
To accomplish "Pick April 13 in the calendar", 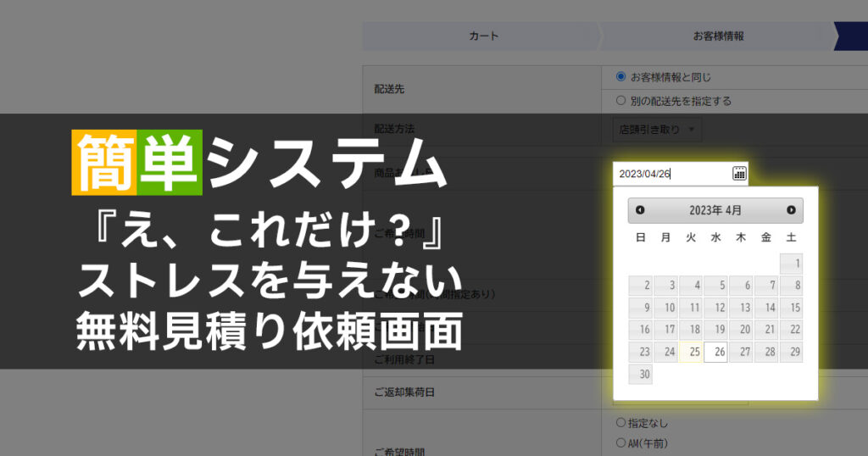I will point(741,308).
